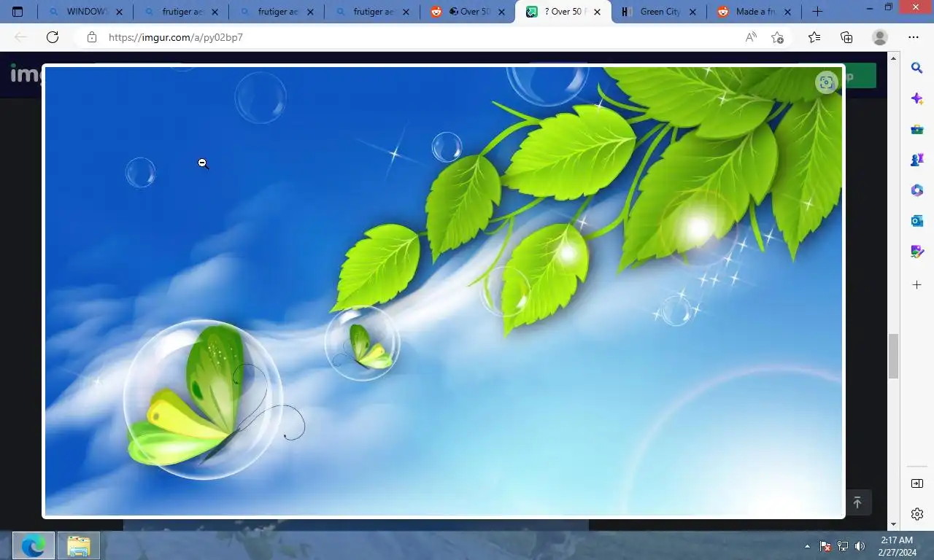The width and height of the screenshot is (934, 560).
Task: Open the volume speaker icon
Action: [x=860, y=545]
